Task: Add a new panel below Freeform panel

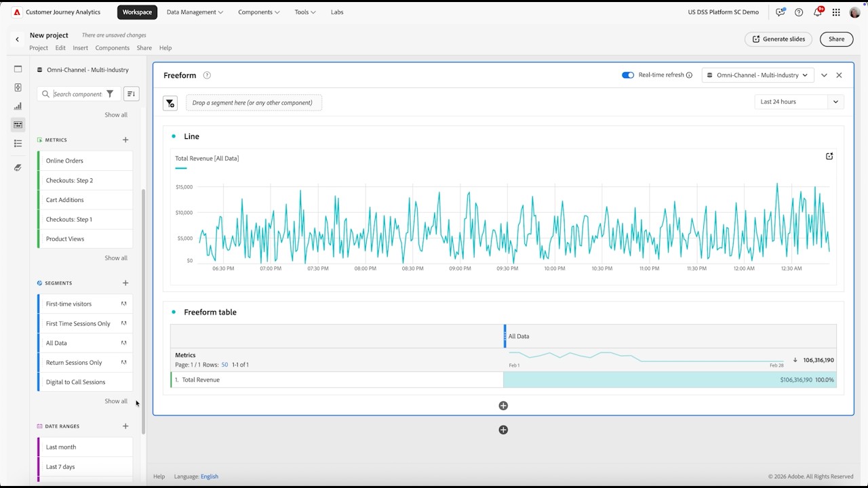Action: point(503,430)
